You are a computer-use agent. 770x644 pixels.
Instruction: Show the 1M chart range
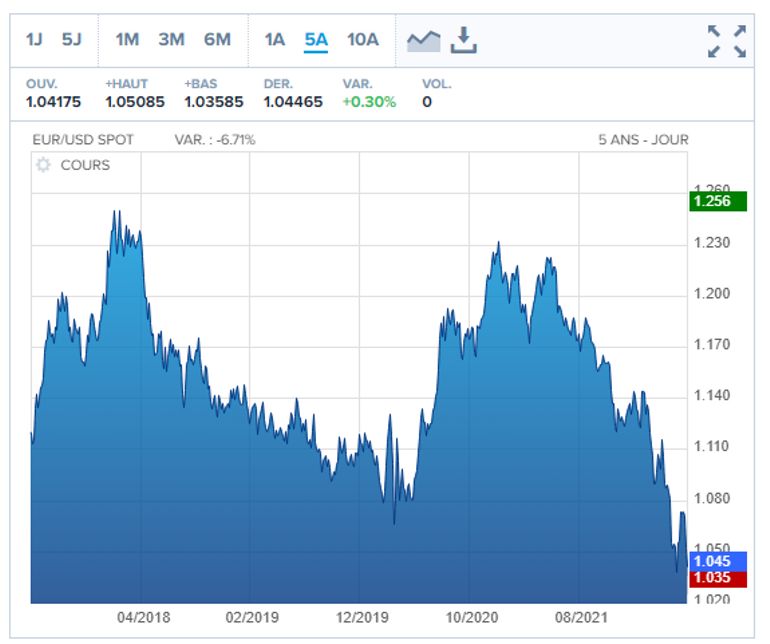pyautogui.click(x=127, y=40)
